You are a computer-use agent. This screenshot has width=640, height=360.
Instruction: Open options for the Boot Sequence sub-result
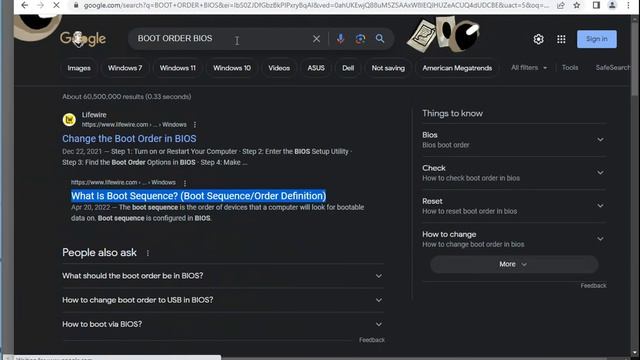(185, 183)
